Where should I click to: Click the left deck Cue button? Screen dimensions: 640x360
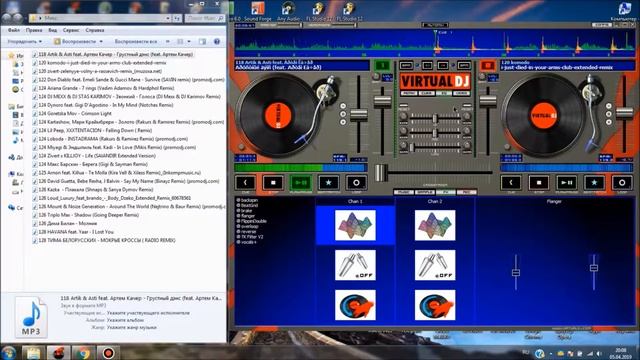(245, 183)
